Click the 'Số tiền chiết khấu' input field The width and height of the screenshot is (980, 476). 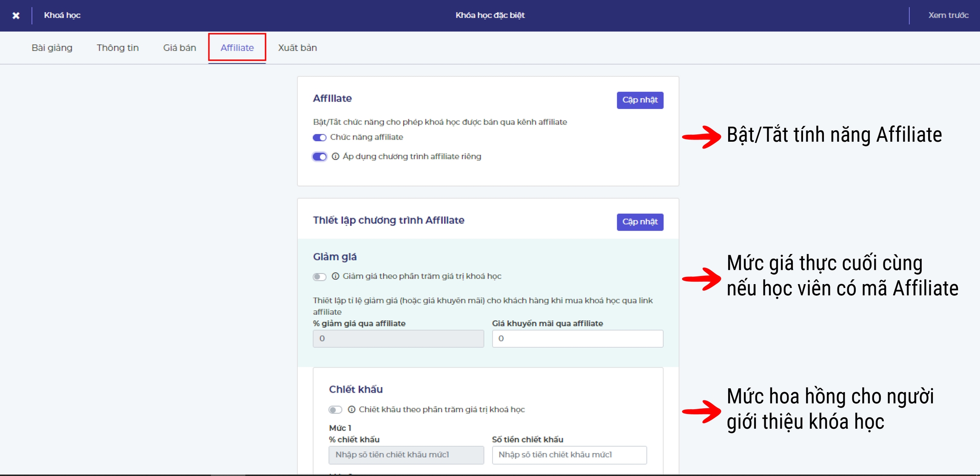click(569, 455)
